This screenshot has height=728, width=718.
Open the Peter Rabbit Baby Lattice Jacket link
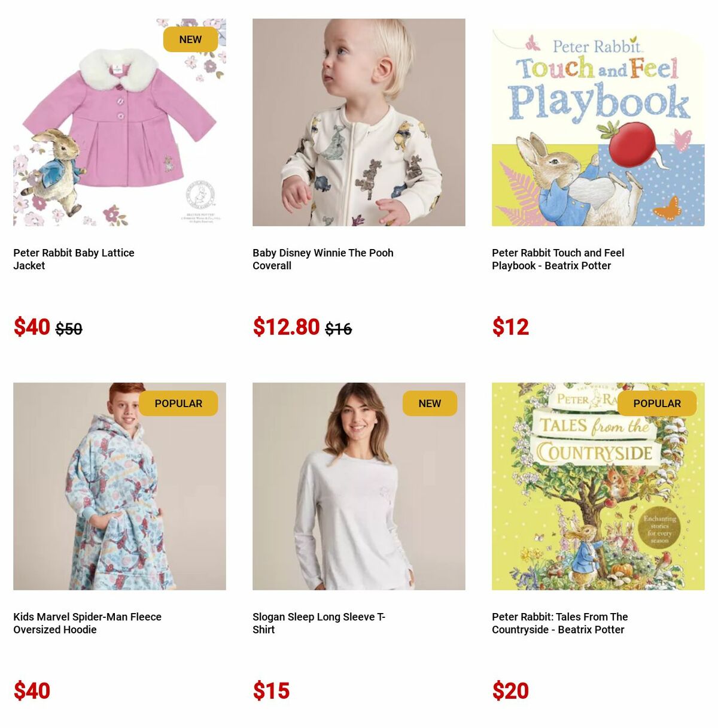coord(74,259)
